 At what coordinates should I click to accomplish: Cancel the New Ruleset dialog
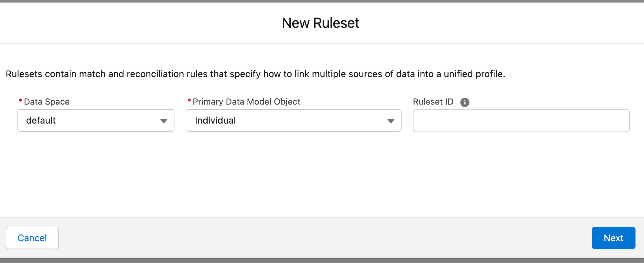tap(32, 238)
